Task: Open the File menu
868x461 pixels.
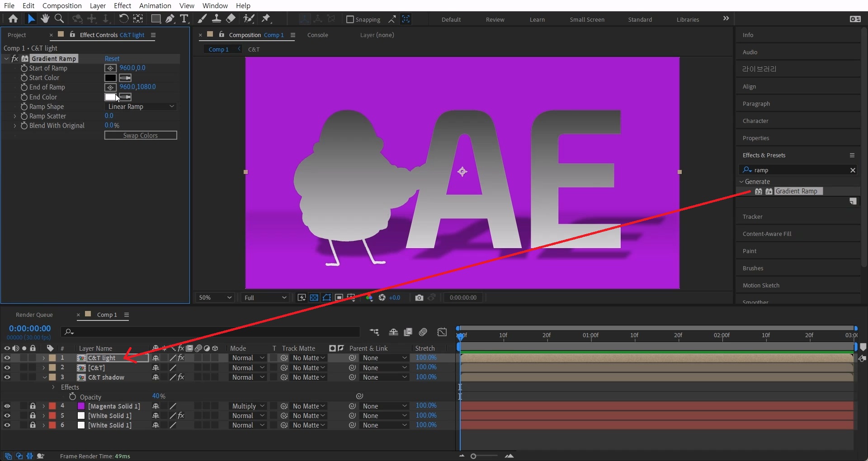Action: pyautogui.click(x=9, y=5)
